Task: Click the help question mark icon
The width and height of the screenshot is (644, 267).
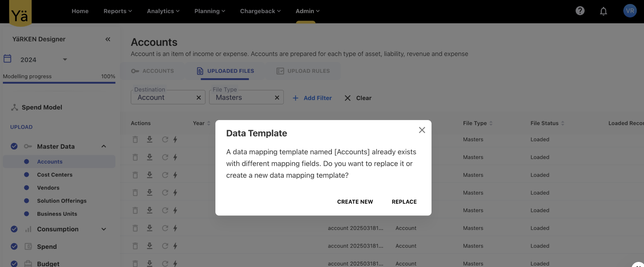Action: pos(580,11)
